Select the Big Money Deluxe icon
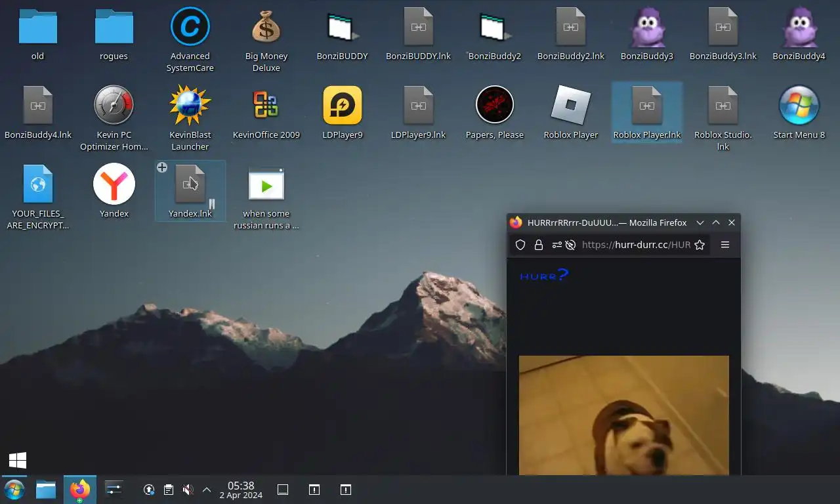This screenshot has width=840, height=504. (266, 27)
